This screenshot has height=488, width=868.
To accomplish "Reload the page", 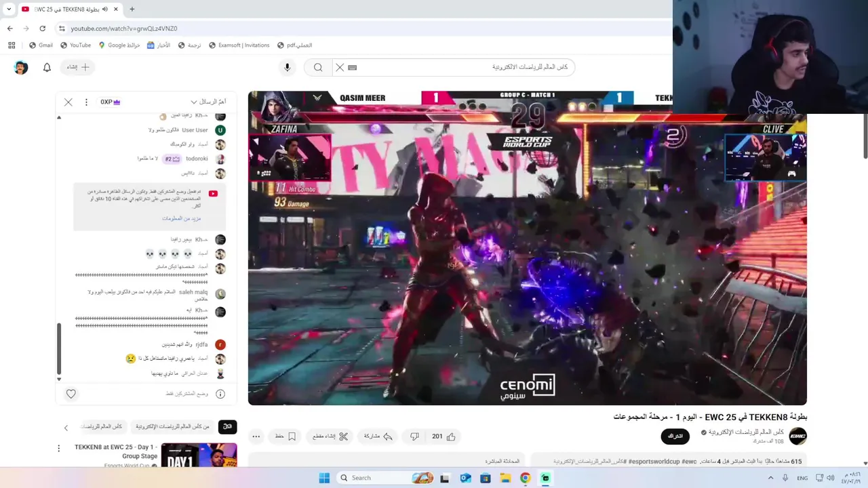I will pos(42,28).
